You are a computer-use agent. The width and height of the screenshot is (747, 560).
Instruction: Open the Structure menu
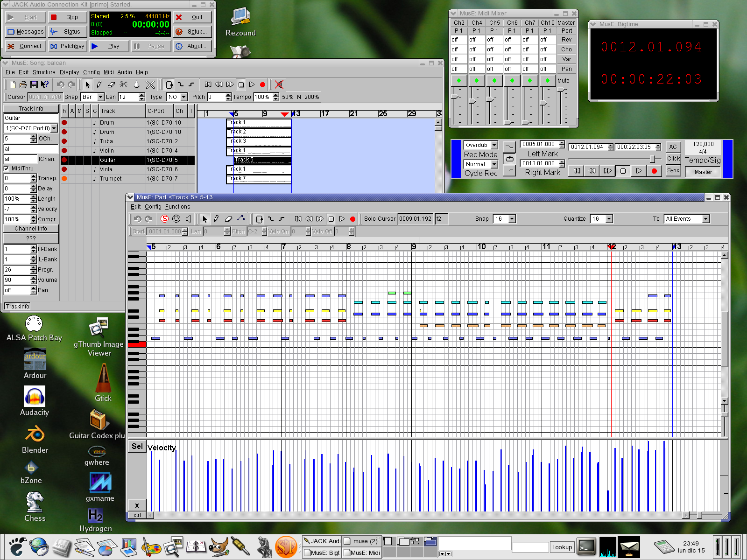[44, 72]
